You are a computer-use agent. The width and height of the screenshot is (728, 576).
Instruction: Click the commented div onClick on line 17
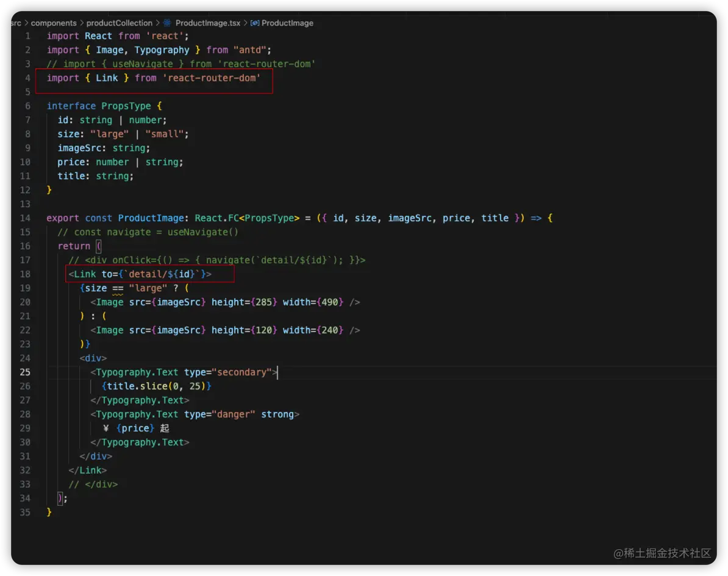pos(217,260)
